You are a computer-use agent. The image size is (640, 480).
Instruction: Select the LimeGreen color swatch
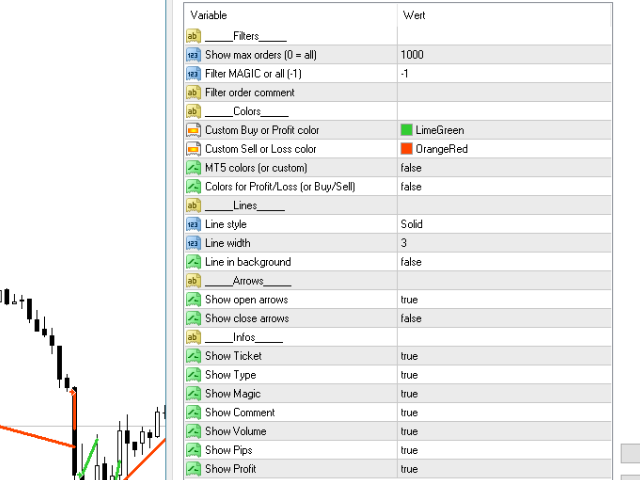pos(407,130)
